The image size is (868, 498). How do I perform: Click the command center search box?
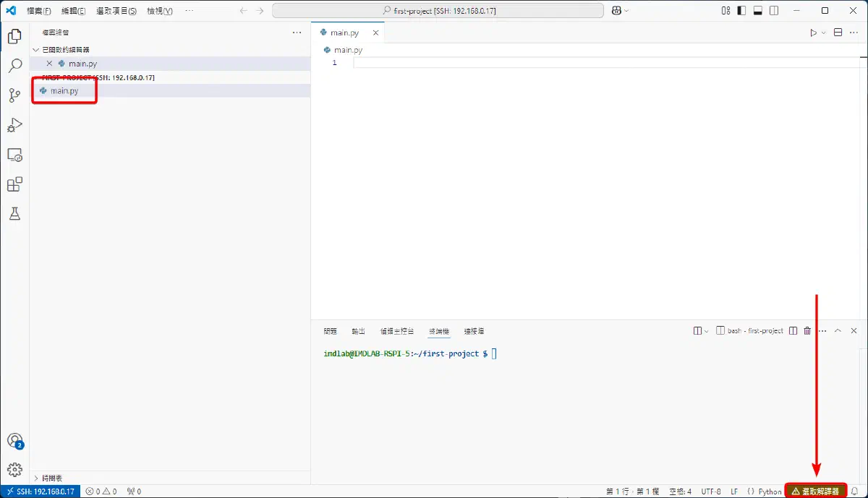(x=438, y=11)
